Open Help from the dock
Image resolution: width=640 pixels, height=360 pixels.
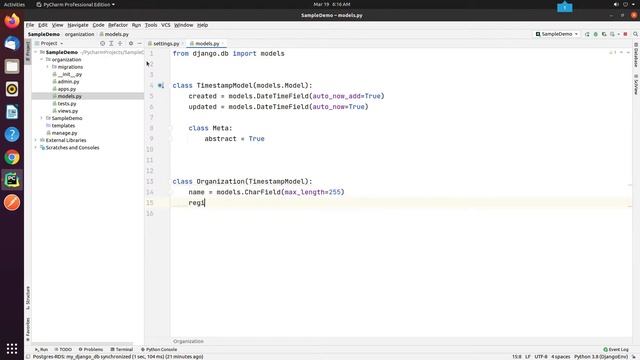[x=12, y=134]
